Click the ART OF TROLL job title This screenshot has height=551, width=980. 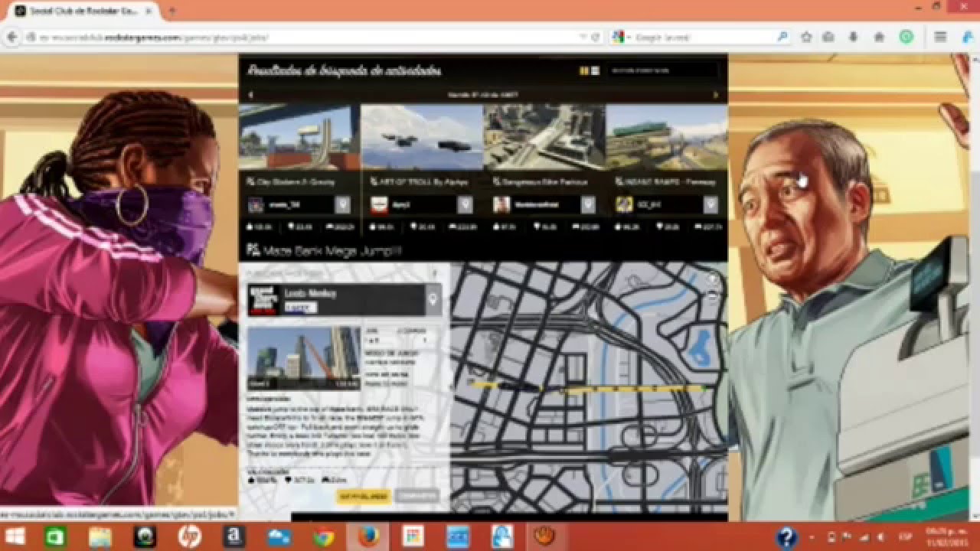(x=423, y=183)
